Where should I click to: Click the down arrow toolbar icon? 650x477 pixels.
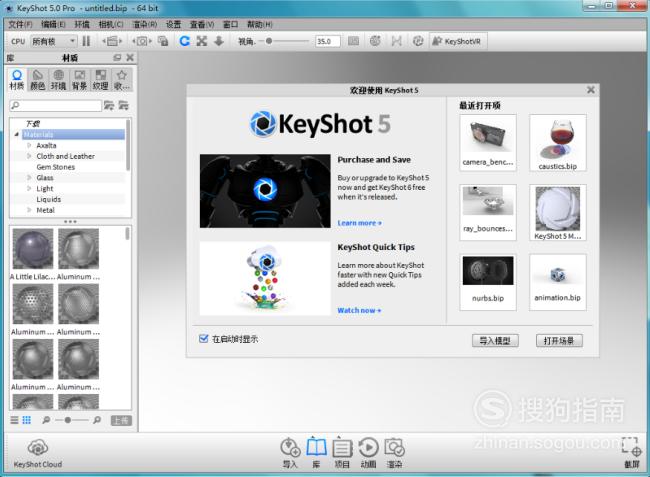[218, 41]
